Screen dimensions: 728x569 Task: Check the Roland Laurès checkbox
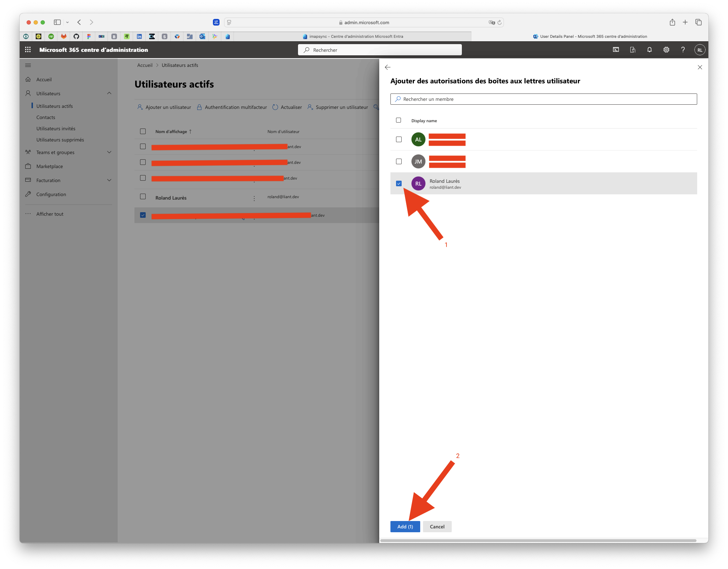(399, 183)
